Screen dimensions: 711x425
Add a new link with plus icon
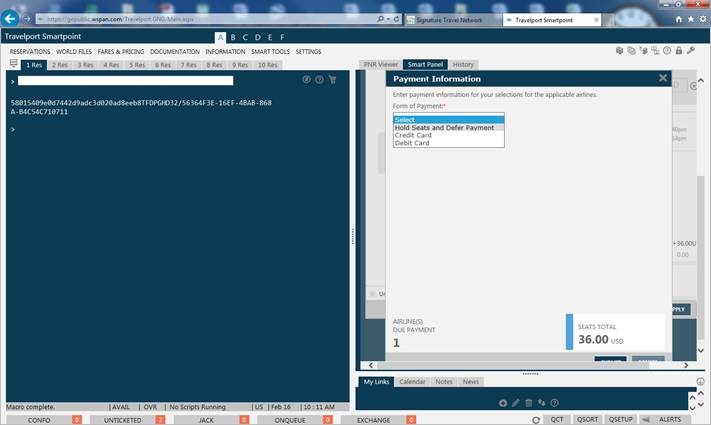pos(503,403)
